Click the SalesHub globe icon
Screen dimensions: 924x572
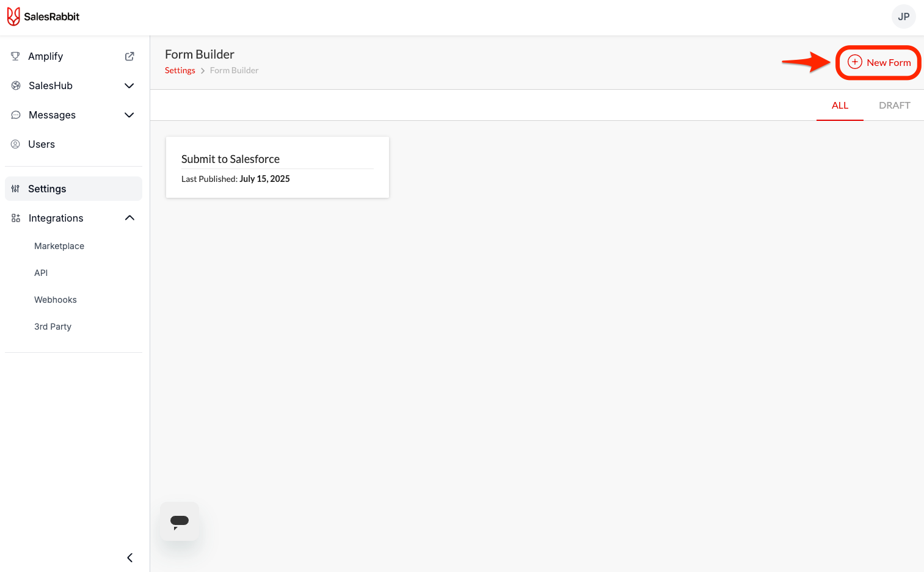click(x=16, y=85)
